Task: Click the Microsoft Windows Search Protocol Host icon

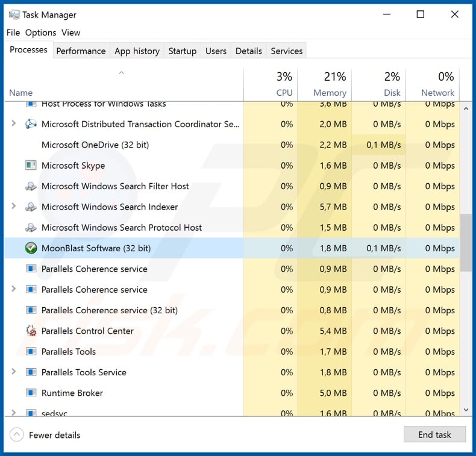Action: tap(31, 227)
